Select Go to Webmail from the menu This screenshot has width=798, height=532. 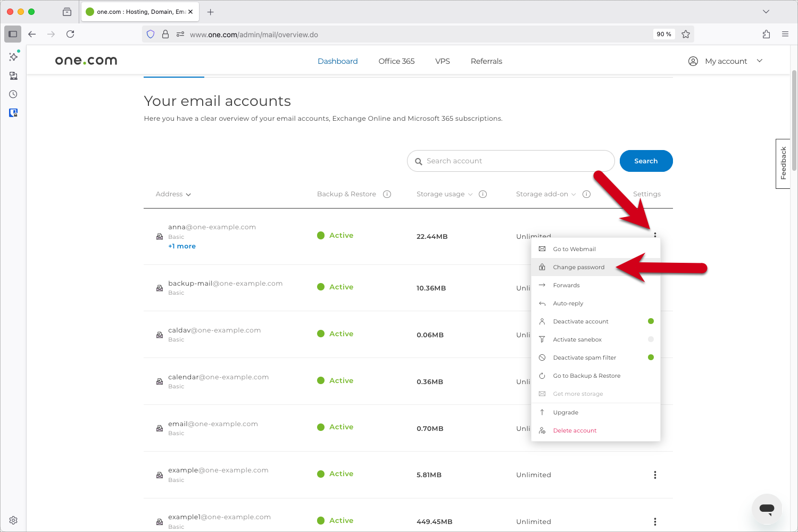[574, 248]
